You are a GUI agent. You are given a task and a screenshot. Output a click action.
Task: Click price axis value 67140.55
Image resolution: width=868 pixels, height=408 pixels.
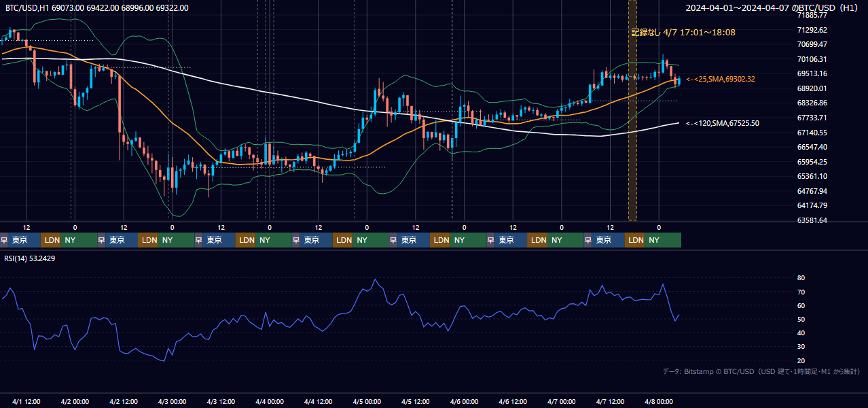point(812,133)
